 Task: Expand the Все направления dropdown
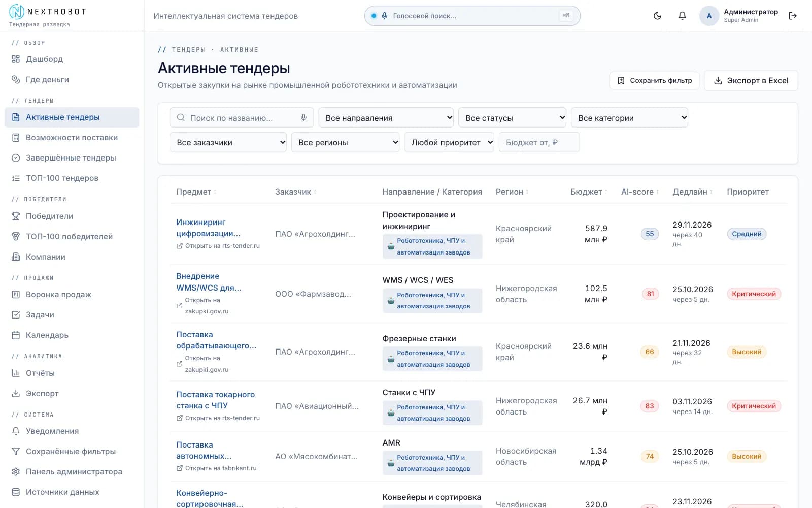coord(386,117)
